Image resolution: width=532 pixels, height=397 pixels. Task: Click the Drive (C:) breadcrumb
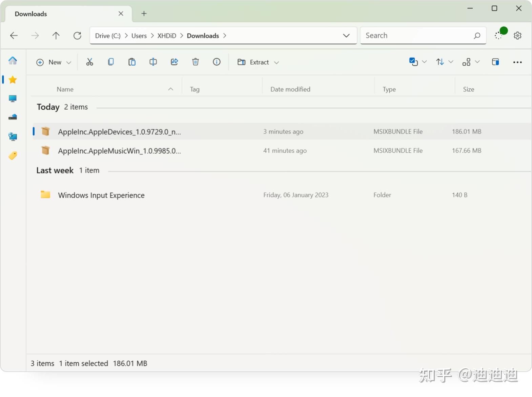click(108, 36)
